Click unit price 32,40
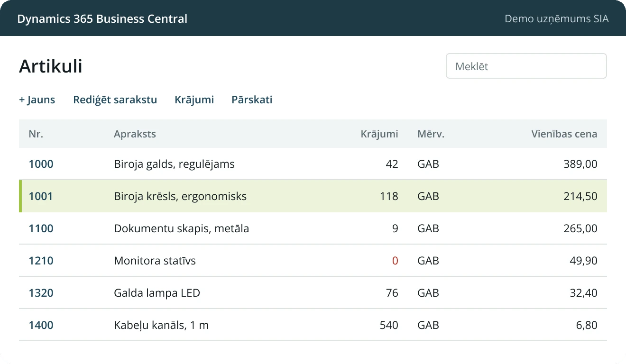626x364 pixels. [583, 293]
